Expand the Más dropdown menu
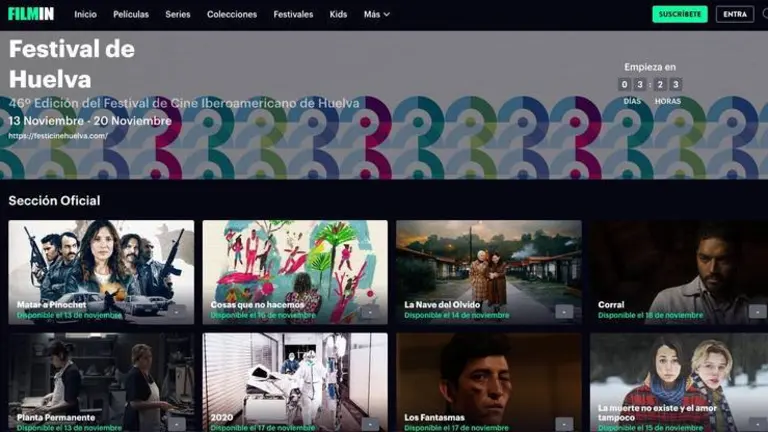This screenshot has width=768, height=432. pyautogui.click(x=376, y=14)
